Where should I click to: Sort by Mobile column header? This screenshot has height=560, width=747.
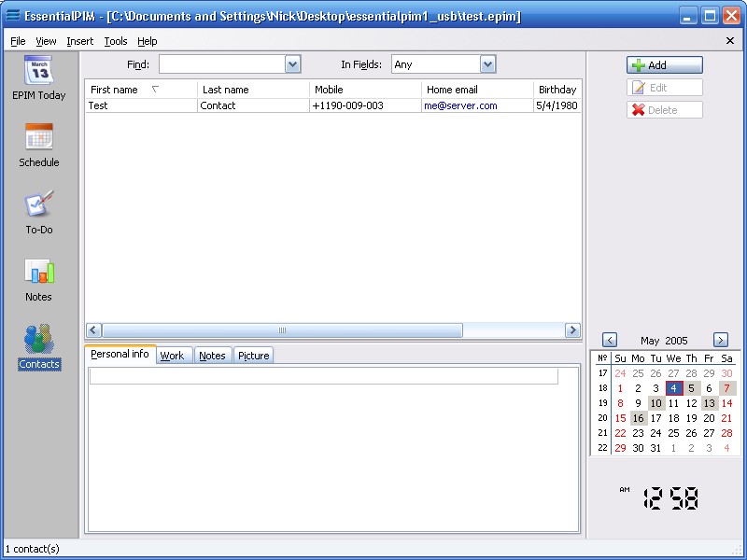point(365,90)
